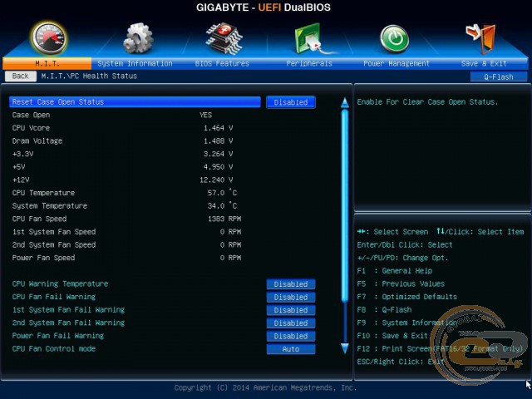The height and width of the screenshot is (399, 532).
Task: Select the Save & Exit tab
Action: pyautogui.click(x=484, y=63)
